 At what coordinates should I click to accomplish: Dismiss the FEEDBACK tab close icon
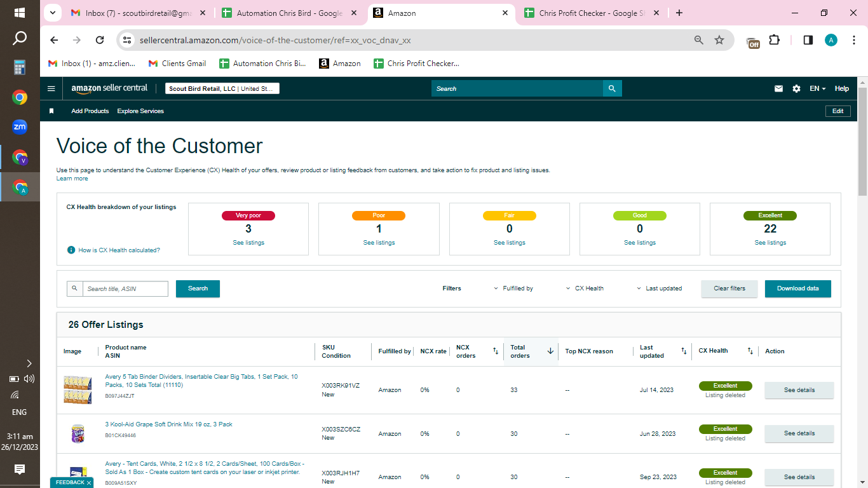click(89, 483)
